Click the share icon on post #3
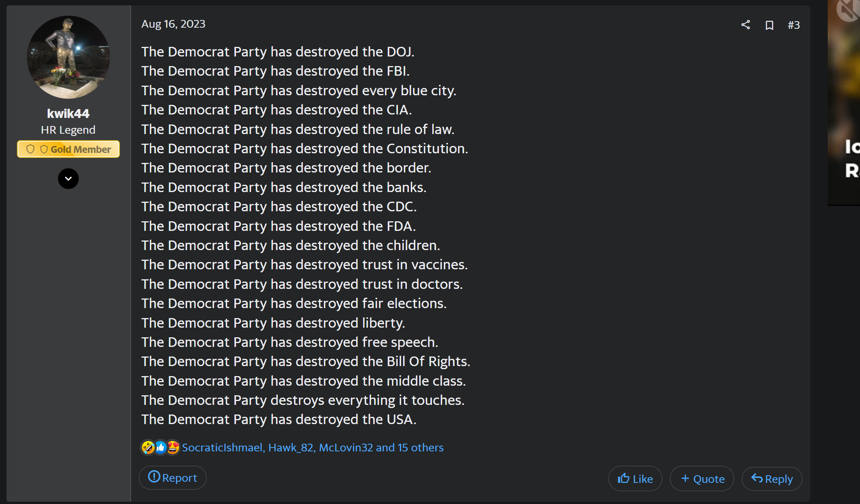The image size is (860, 504). 745,25
